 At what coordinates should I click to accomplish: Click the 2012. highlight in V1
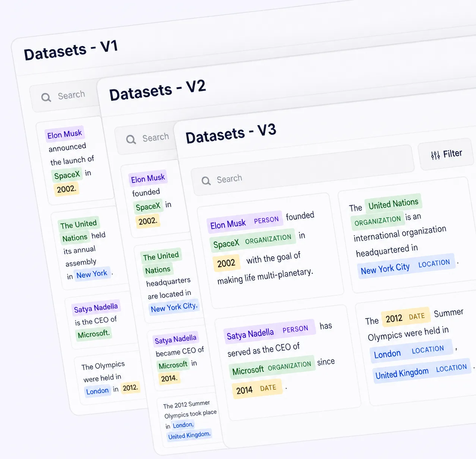pos(130,387)
